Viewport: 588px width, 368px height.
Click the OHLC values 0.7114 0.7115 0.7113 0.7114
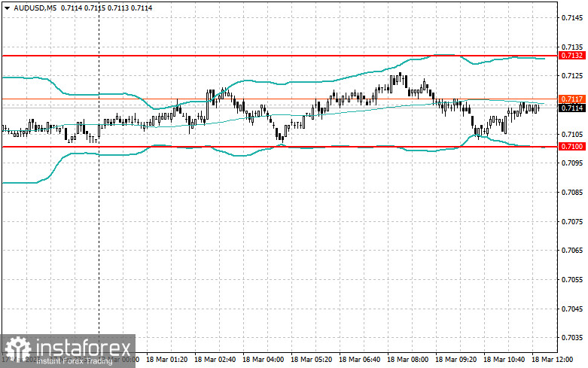coord(106,8)
